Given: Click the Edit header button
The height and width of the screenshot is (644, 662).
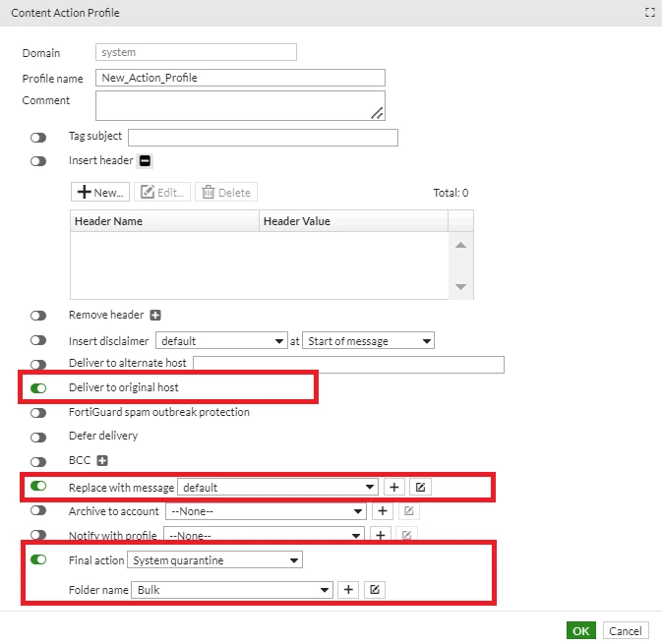Looking at the screenshot, I should (x=162, y=192).
